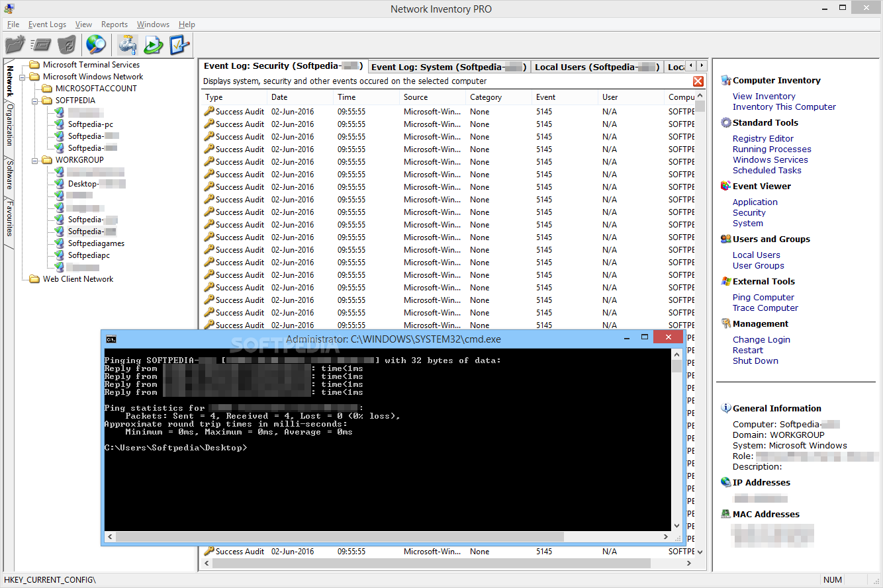Click the Restart link
883x588 pixels.
point(747,350)
